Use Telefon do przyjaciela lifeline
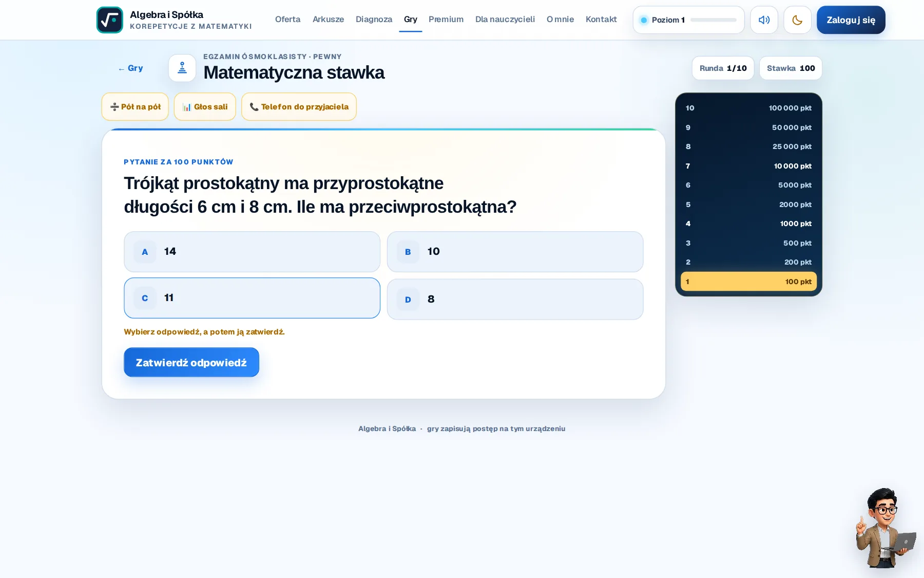 [299, 107]
